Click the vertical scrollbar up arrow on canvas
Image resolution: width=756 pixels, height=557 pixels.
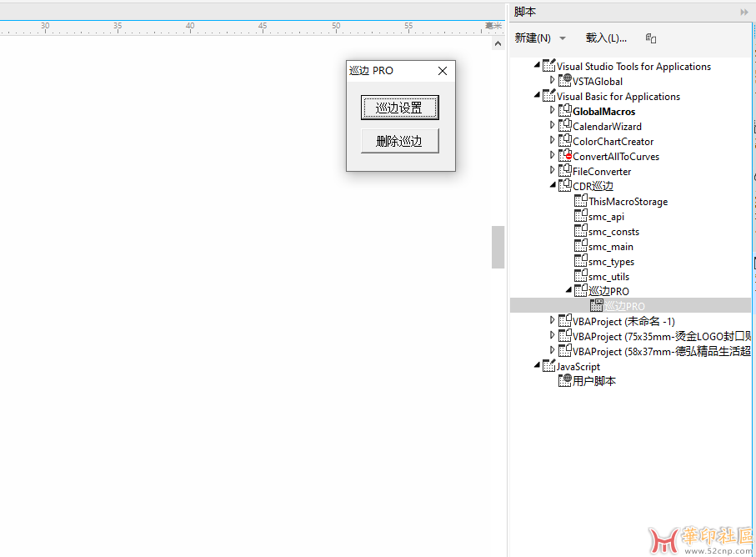[x=498, y=43]
